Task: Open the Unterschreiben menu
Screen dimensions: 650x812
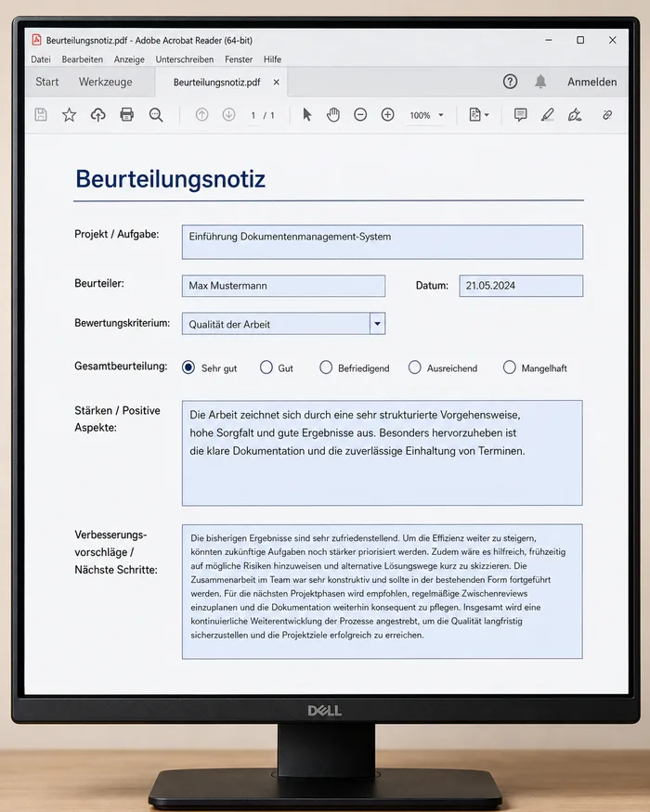Action: (x=185, y=59)
